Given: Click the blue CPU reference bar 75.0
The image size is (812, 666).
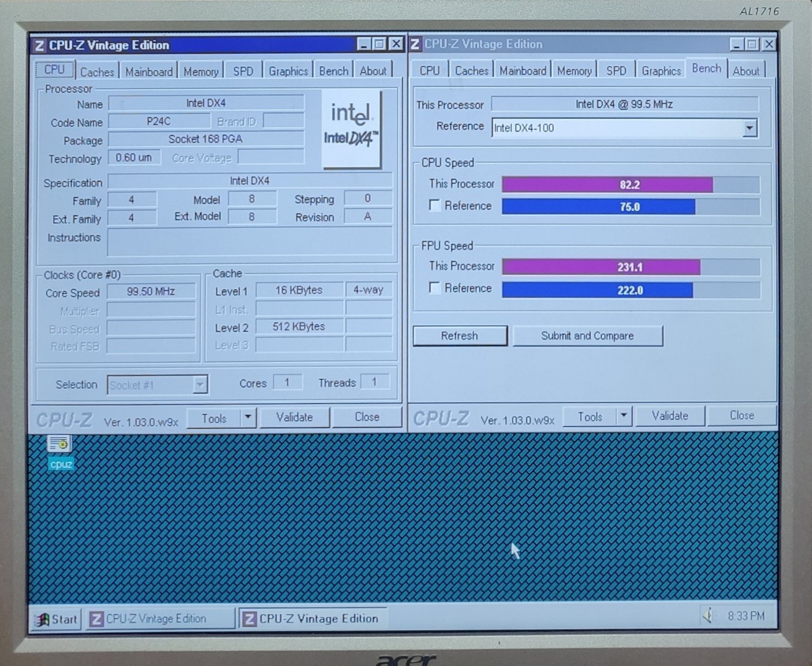Looking at the screenshot, I should 599,206.
